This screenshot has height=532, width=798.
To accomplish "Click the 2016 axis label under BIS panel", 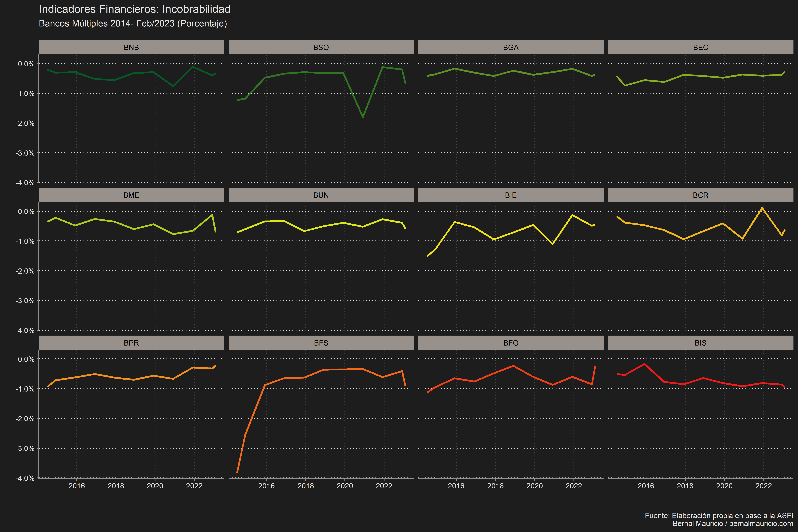I will (x=646, y=486).
